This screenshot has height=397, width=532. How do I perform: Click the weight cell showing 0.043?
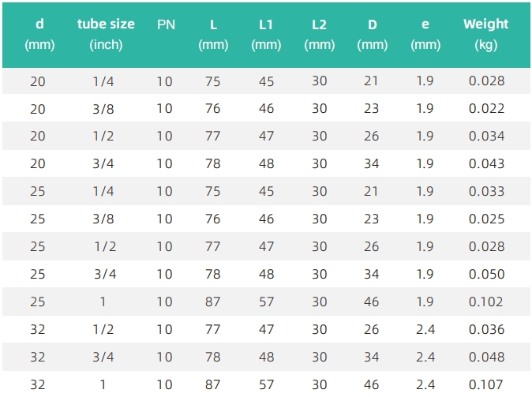pyautogui.click(x=486, y=163)
